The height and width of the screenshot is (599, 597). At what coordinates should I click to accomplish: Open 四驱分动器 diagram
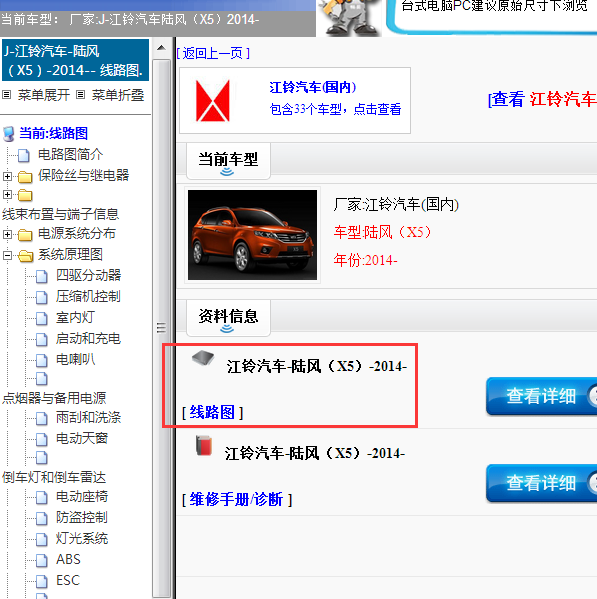89,275
